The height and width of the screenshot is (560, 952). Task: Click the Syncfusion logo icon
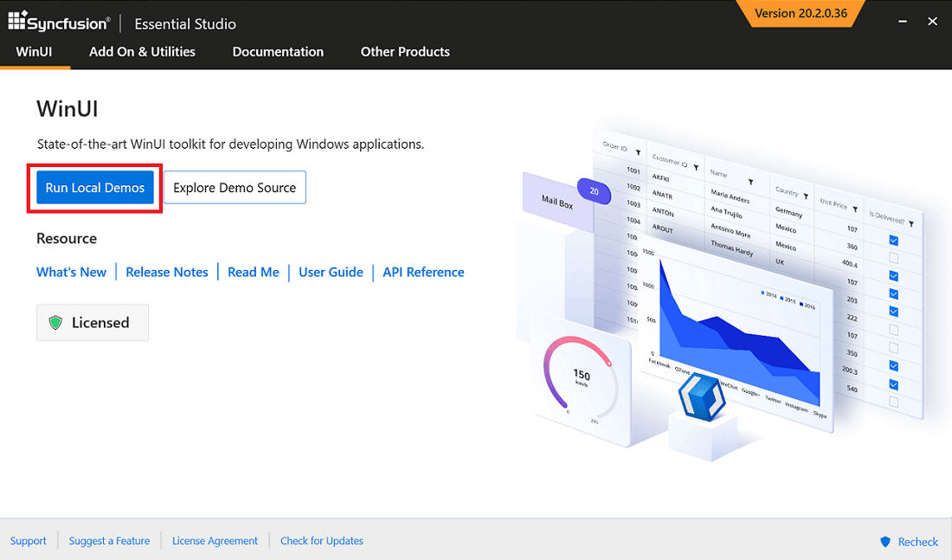pyautogui.click(x=17, y=20)
